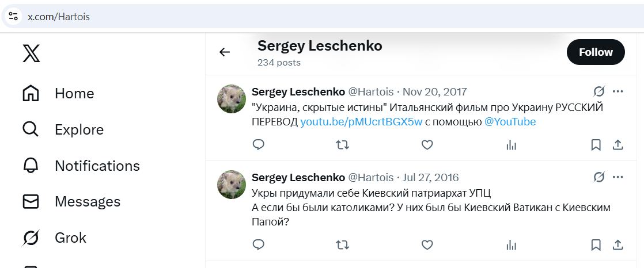Go back using the arrow icon
The height and width of the screenshot is (268, 644).
[x=225, y=52]
